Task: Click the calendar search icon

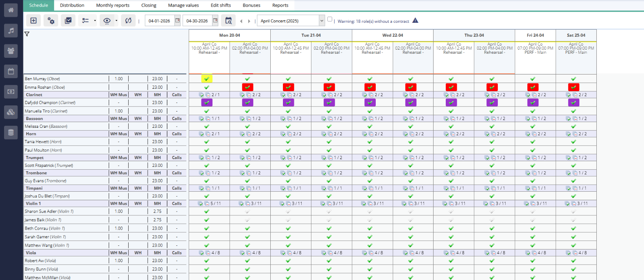Action: [228, 21]
